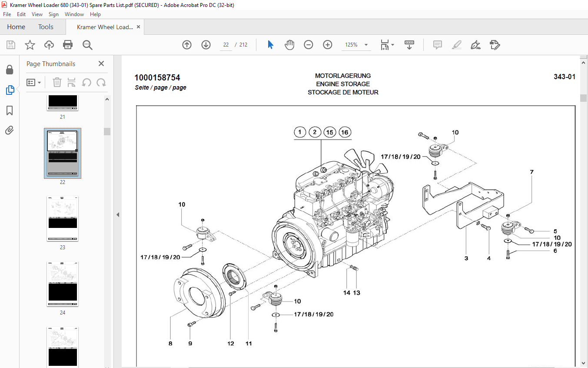The image size is (588, 368).
Task: Click the page number input field
Action: click(226, 45)
